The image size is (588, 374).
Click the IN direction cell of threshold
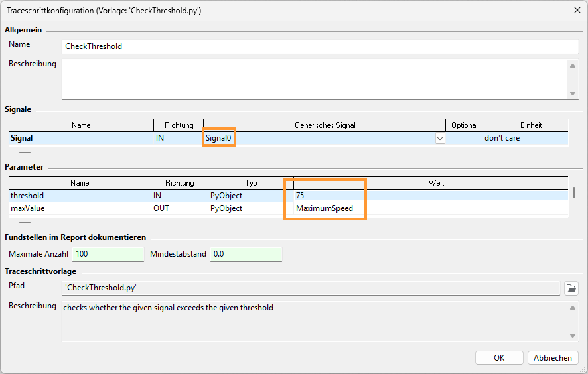[x=179, y=196]
